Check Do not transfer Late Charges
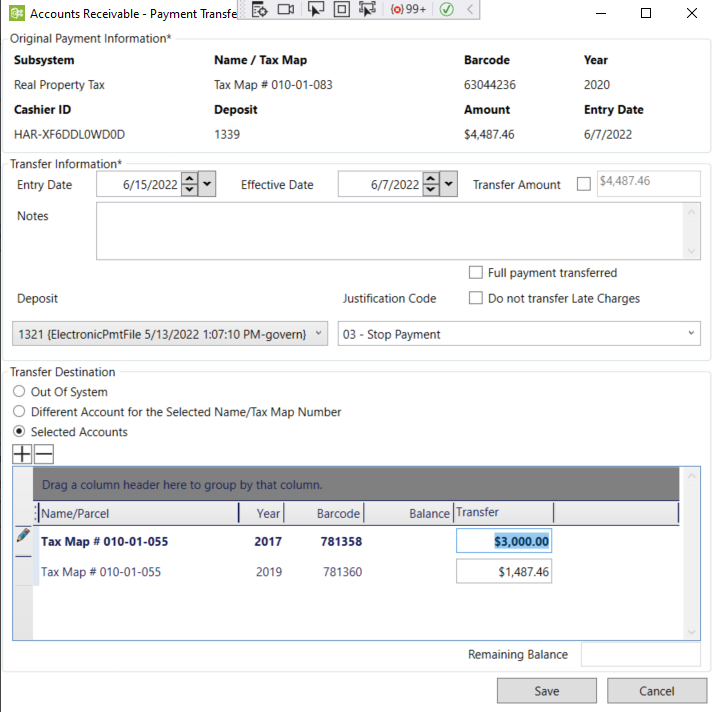Image resolution: width=714 pixels, height=712 pixels. pos(476,298)
